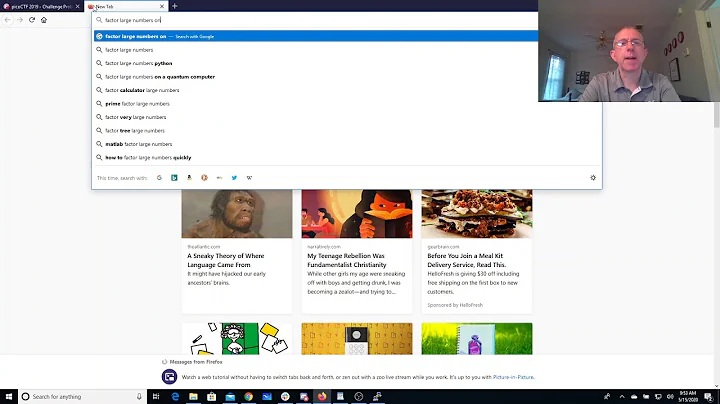Go to the Home page
The width and height of the screenshot is (720, 404).
click(x=44, y=20)
